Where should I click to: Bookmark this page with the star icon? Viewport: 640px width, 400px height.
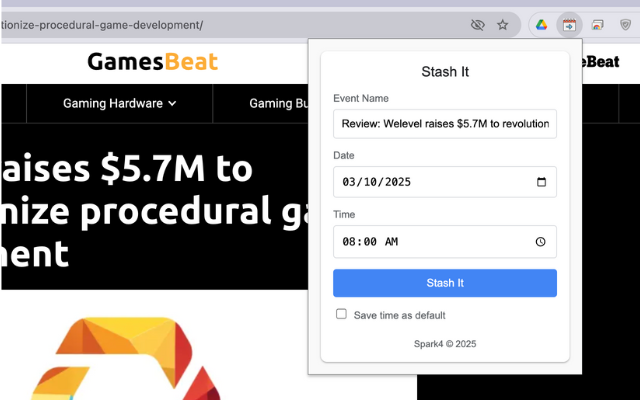click(x=502, y=25)
